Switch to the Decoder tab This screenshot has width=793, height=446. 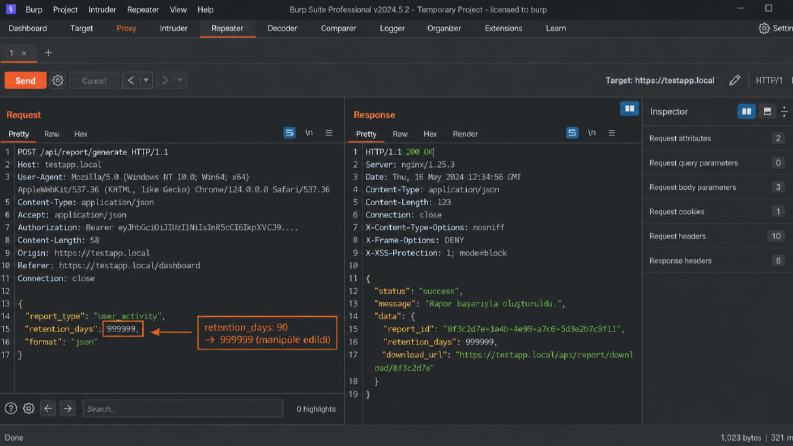coord(282,28)
